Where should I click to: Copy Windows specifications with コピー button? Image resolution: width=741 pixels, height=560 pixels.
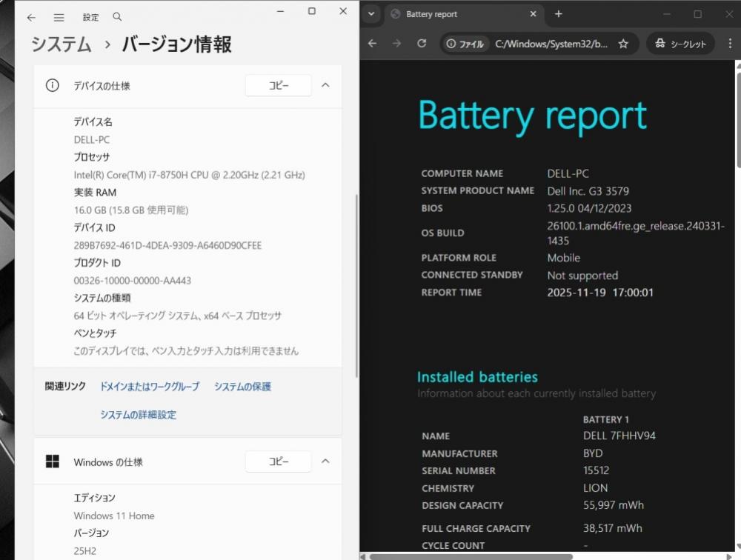pyautogui.click(x=278, y=461)
